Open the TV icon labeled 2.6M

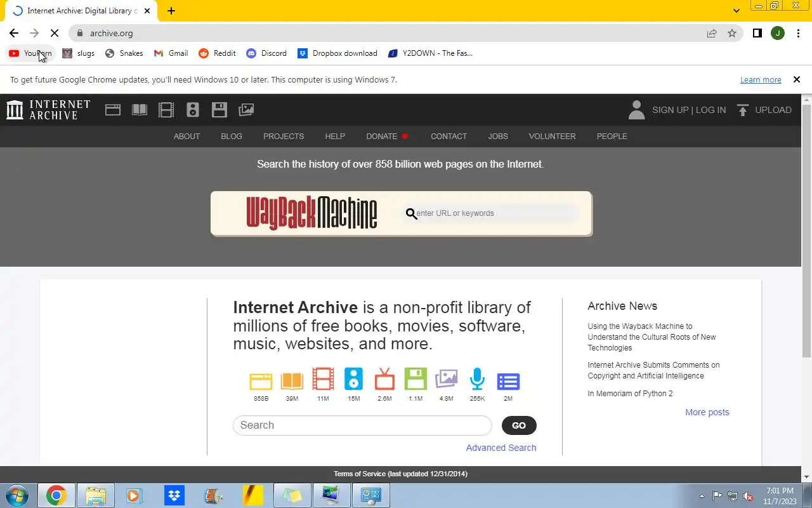point(384,379)
